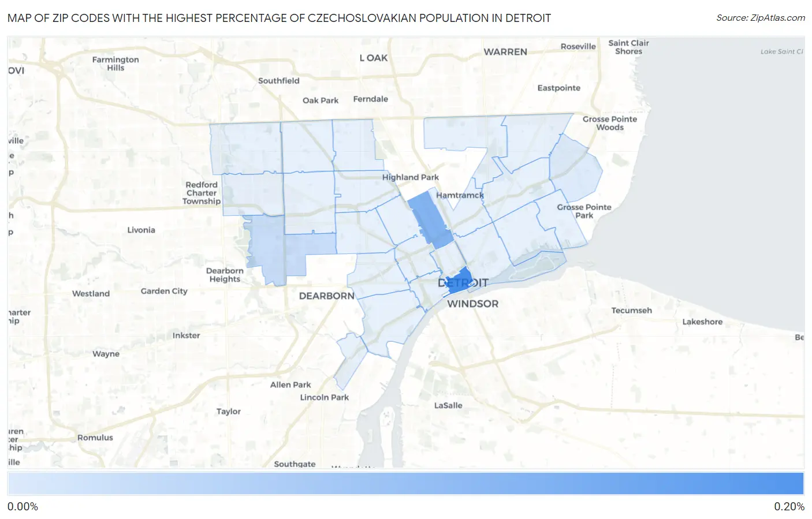Click the Southgate map label
812x519 pixels.
(295, 464)
